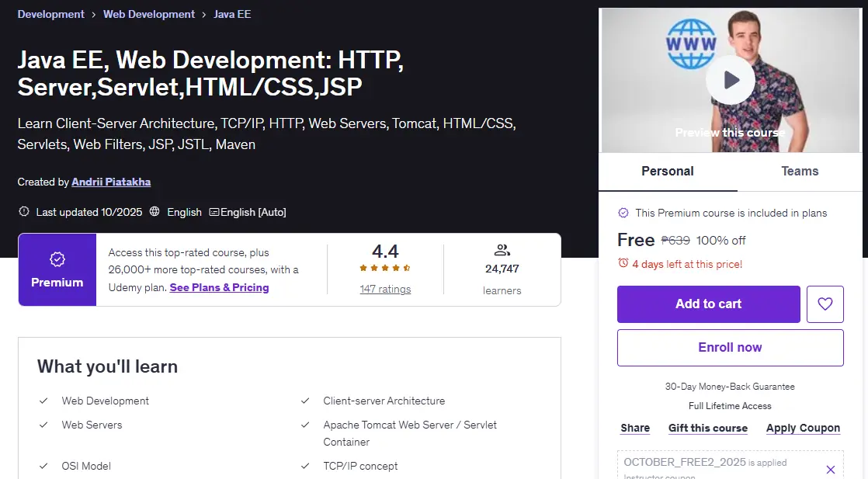Switch to the Personal tab

coord(668,171)
